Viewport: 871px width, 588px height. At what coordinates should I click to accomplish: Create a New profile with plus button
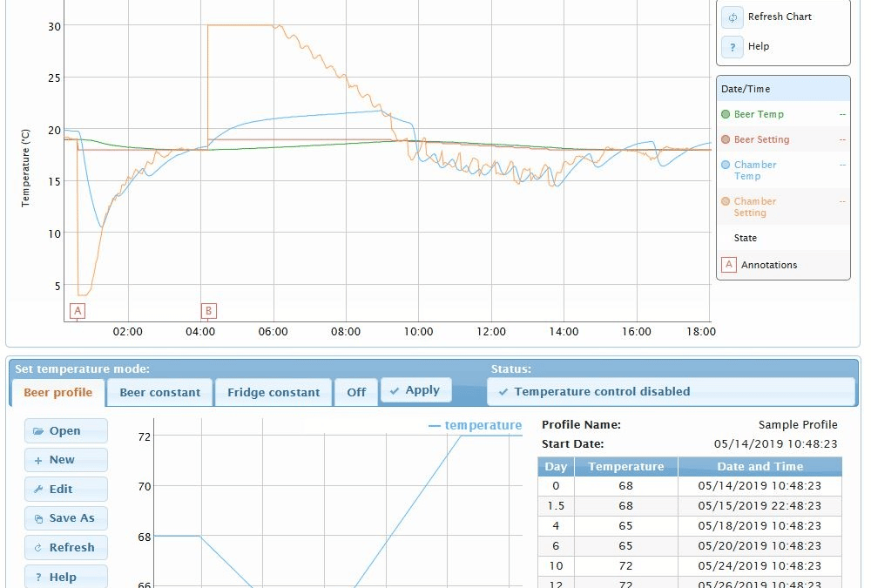coord(66,460)
